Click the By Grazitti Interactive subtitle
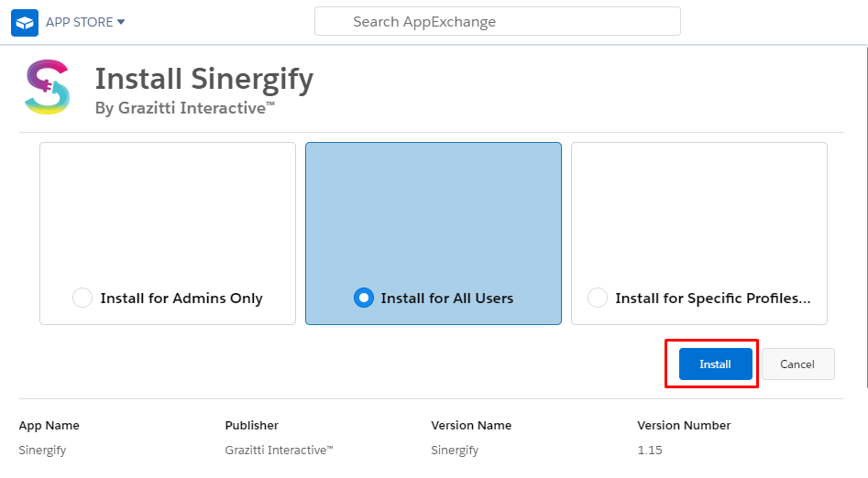The width and height of the screenshot is (868, 478). click(x=185, y=108)
